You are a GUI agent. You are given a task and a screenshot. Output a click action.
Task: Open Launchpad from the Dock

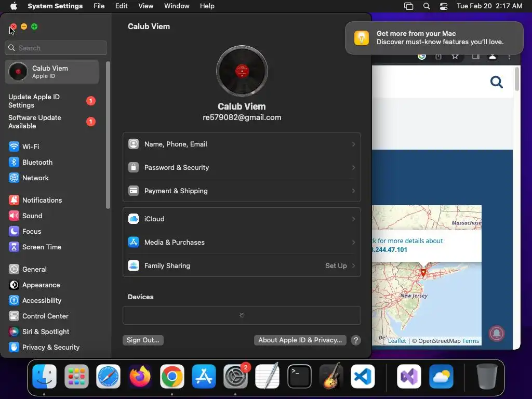[x=76, y=376]
